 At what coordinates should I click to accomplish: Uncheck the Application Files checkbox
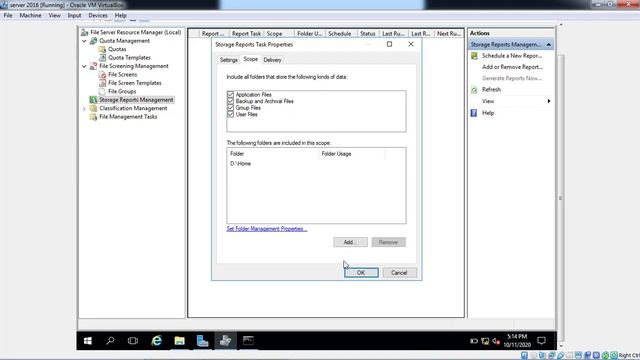(230, 94)
